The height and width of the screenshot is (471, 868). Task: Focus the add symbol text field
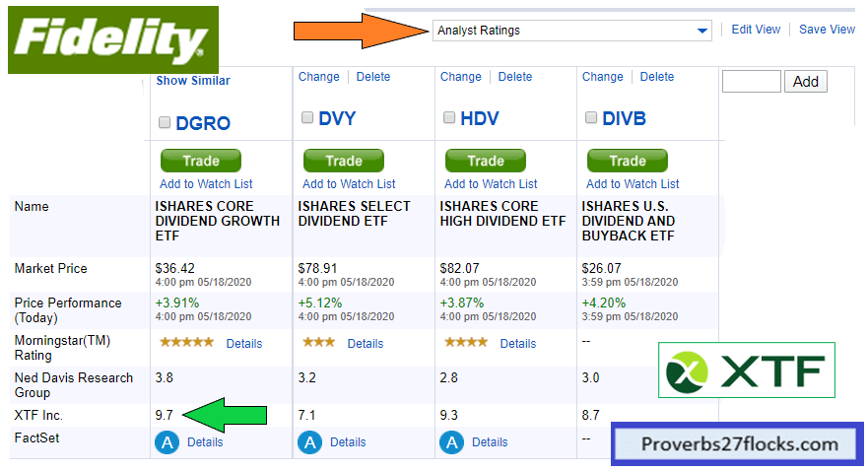click(x=751, y=82)
